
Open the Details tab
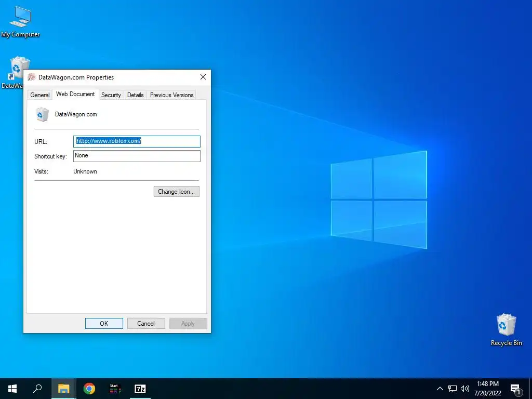(x=136, y=95)
